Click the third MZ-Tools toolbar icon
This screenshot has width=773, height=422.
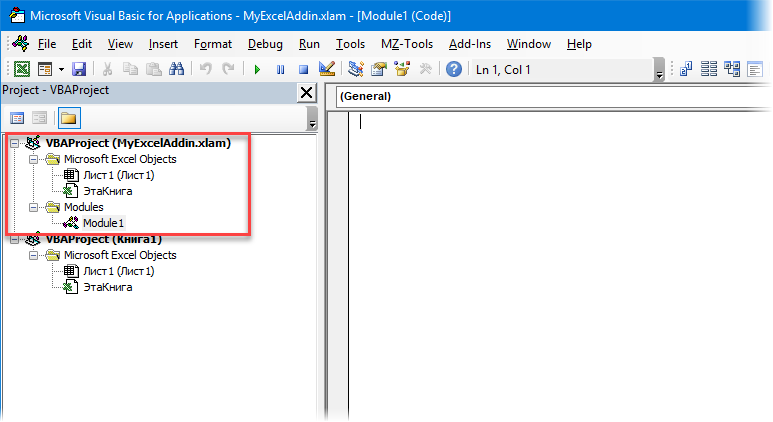732,69
